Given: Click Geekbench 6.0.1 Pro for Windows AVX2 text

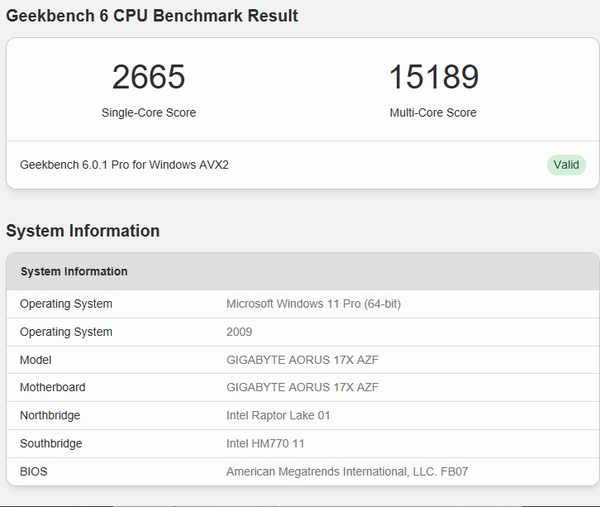Looking at the screenshot, I should pyautogui.click(x=124, y=165).
